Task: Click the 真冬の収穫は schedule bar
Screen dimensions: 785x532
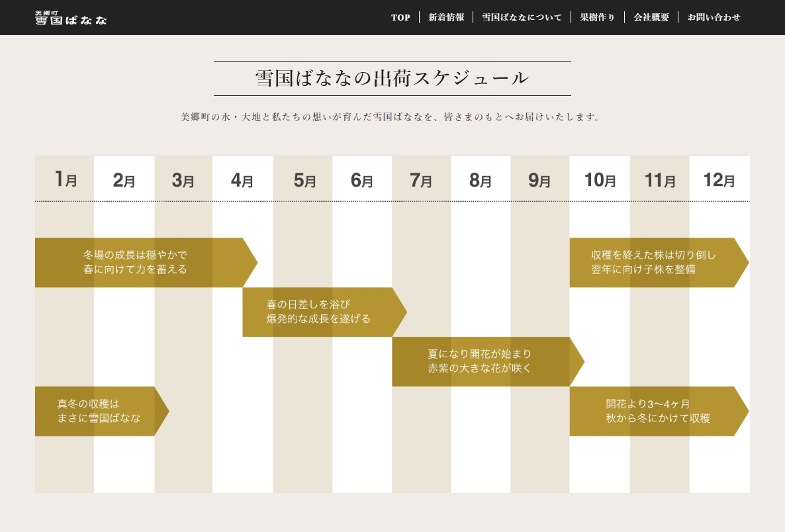Action: pyautogui.click(x=102, y=411)
